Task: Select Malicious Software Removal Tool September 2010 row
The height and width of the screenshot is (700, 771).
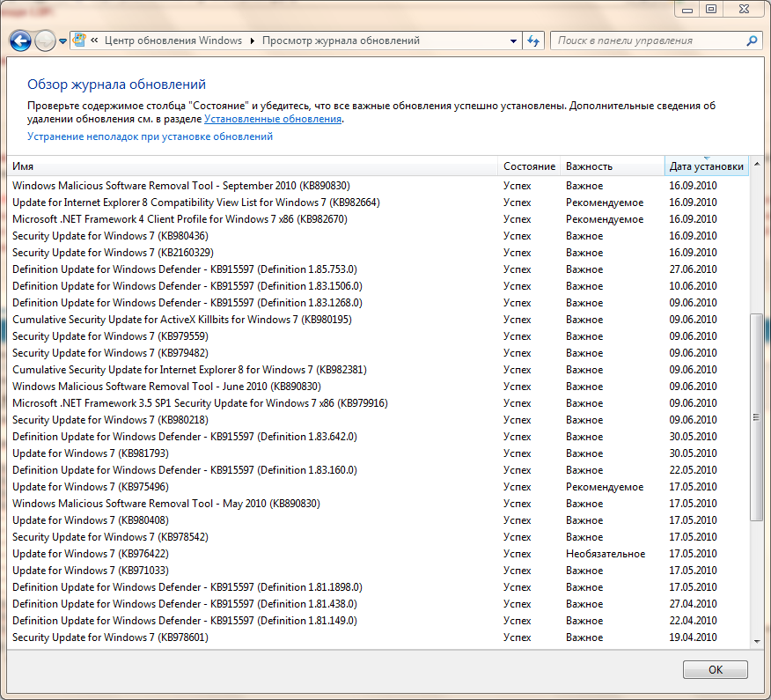Action: pos(378,186)
